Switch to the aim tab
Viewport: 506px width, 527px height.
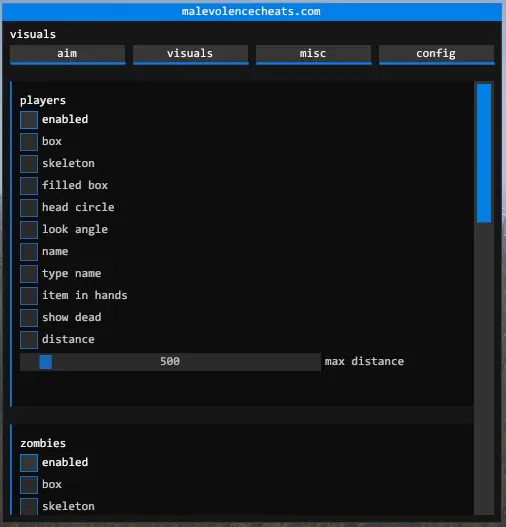68,54
